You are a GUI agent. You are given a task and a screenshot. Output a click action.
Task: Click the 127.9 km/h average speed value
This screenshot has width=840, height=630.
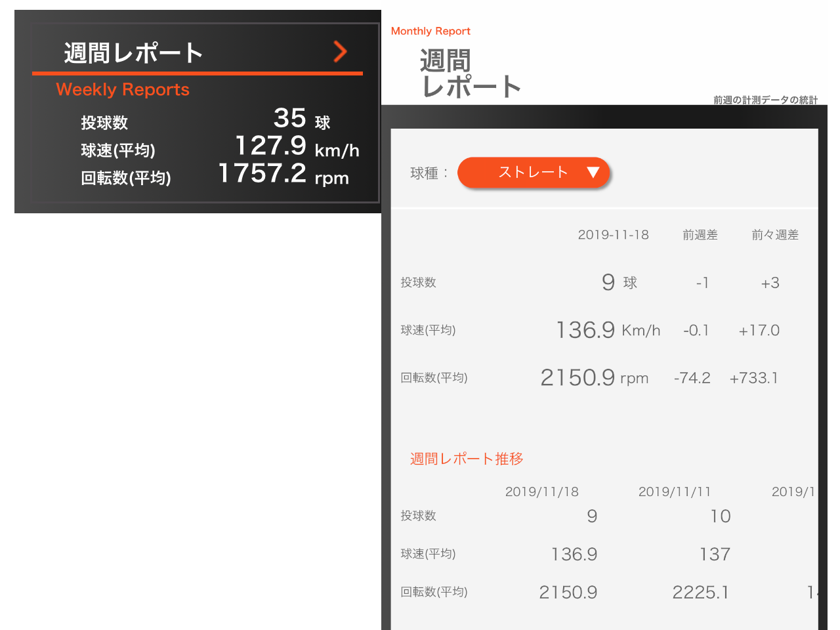297,146
